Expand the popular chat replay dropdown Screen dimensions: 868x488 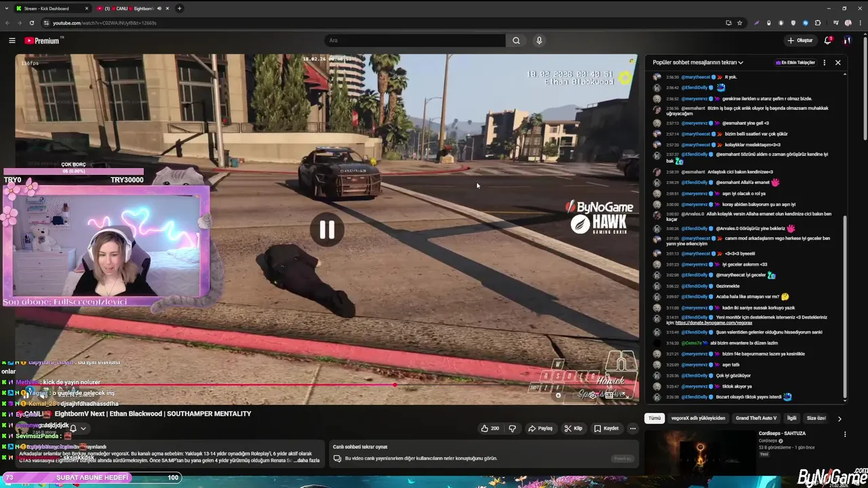pos(698,62)
